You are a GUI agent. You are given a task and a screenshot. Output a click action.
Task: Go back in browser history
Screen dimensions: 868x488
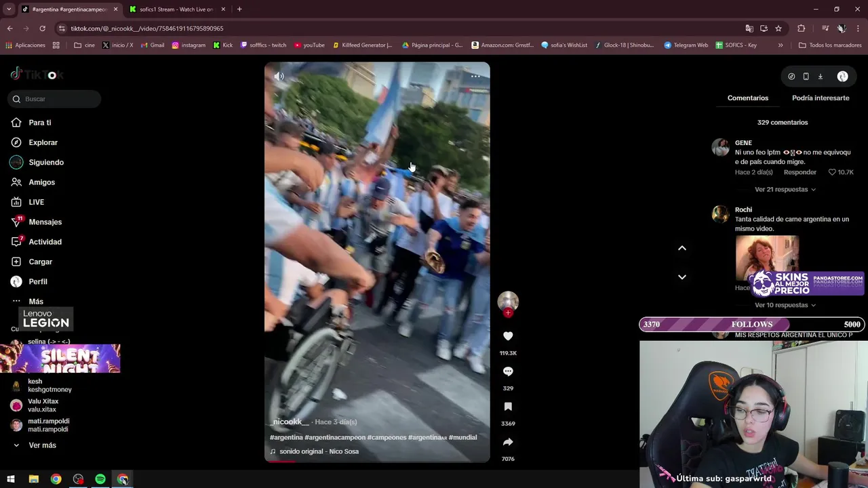pos(9,28)
